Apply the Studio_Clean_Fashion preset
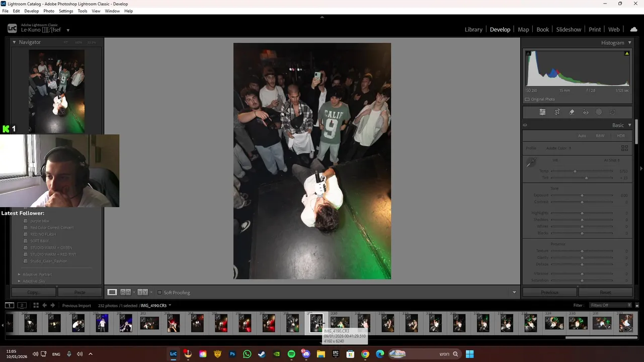The height and width of the screenshot is (362, 644). coord(49,261)
